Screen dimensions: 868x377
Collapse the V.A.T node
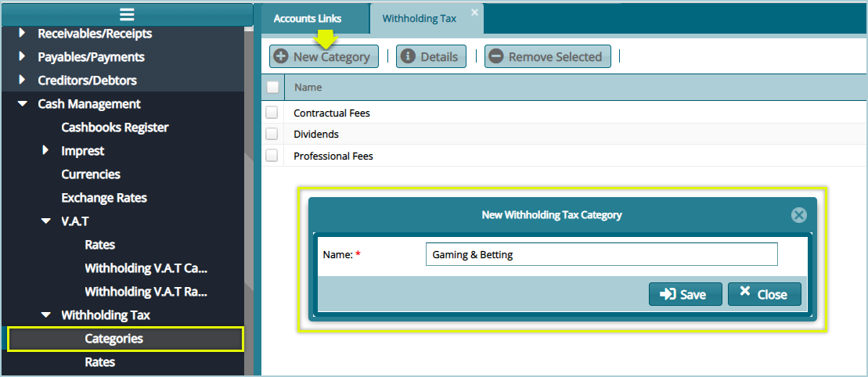46,221
